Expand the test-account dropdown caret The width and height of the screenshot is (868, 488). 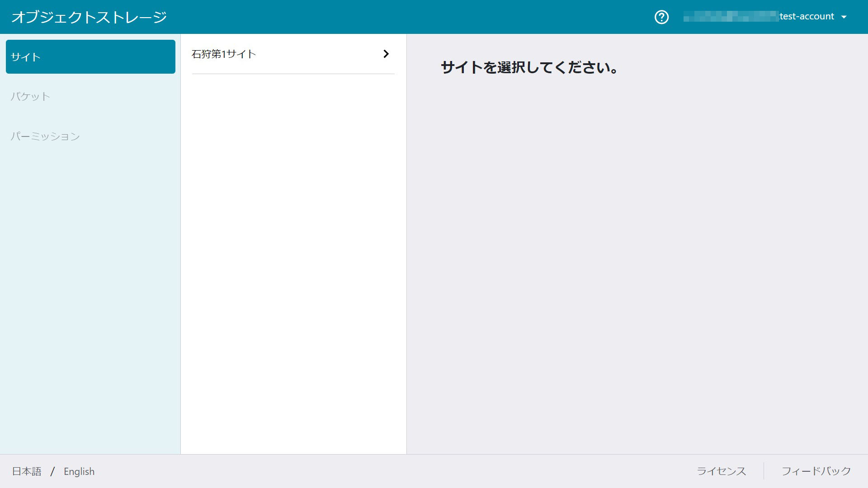pyautogui.click(x=844, y=17)
